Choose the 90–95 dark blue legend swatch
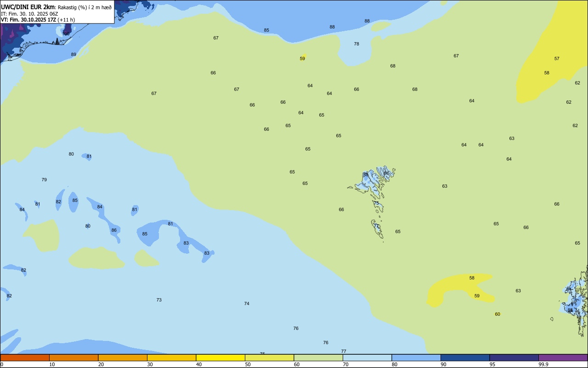Viewport: 588px width, 368px height. point(465,357)
